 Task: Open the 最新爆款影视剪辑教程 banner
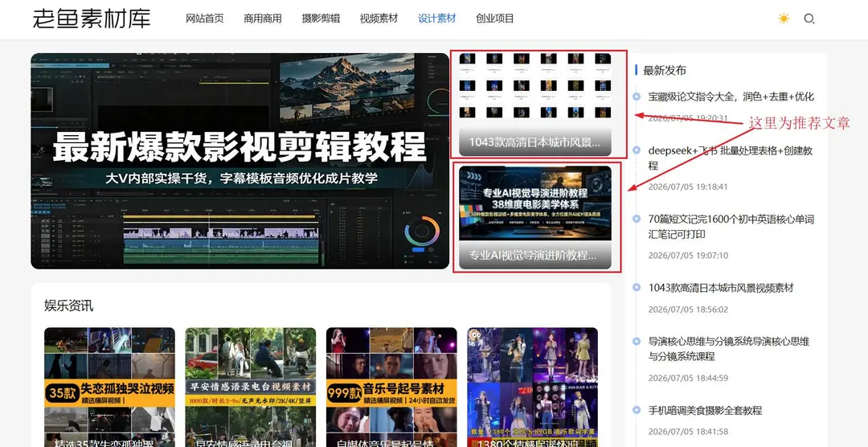pos(240,161)
